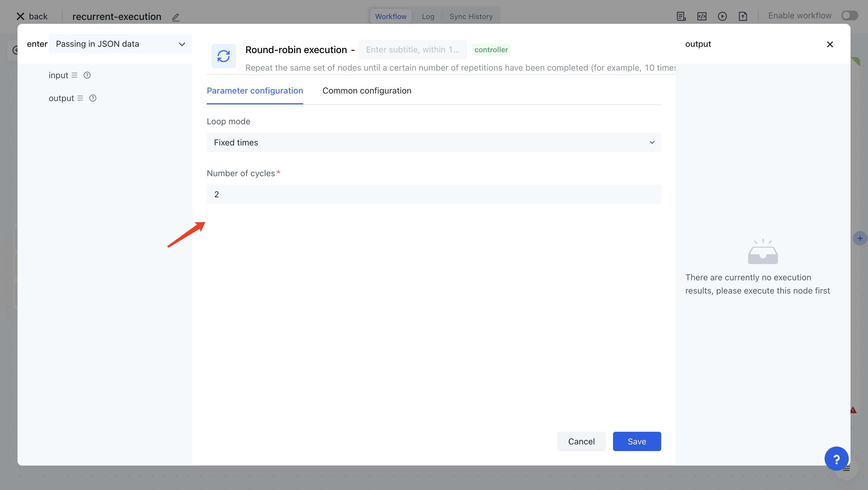Expand the Passing in JSON data dropdown
868x490 pixels.
120,44
